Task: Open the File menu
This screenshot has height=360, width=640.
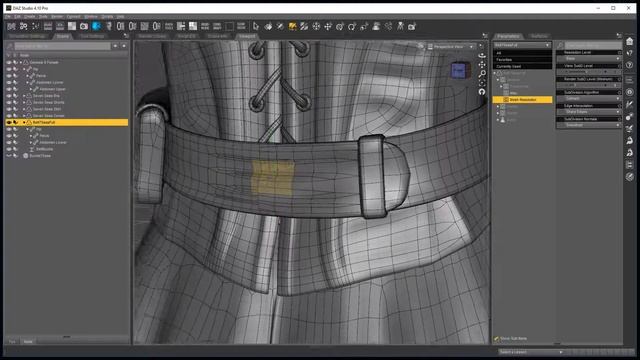Action: pyautogui.click(x=8, y=17)
